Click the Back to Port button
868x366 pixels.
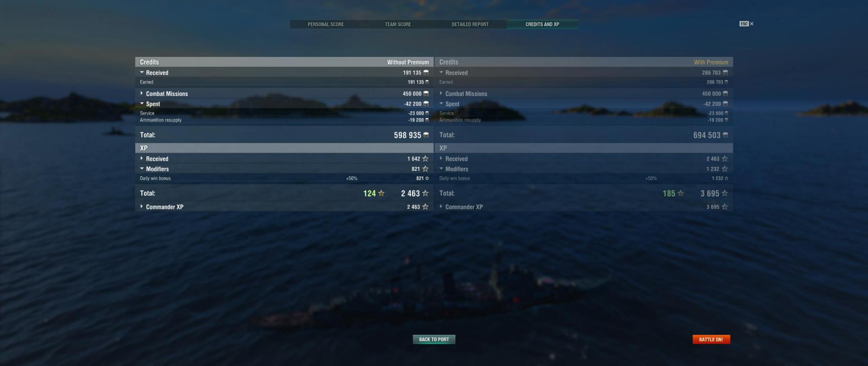coord(434,339)
